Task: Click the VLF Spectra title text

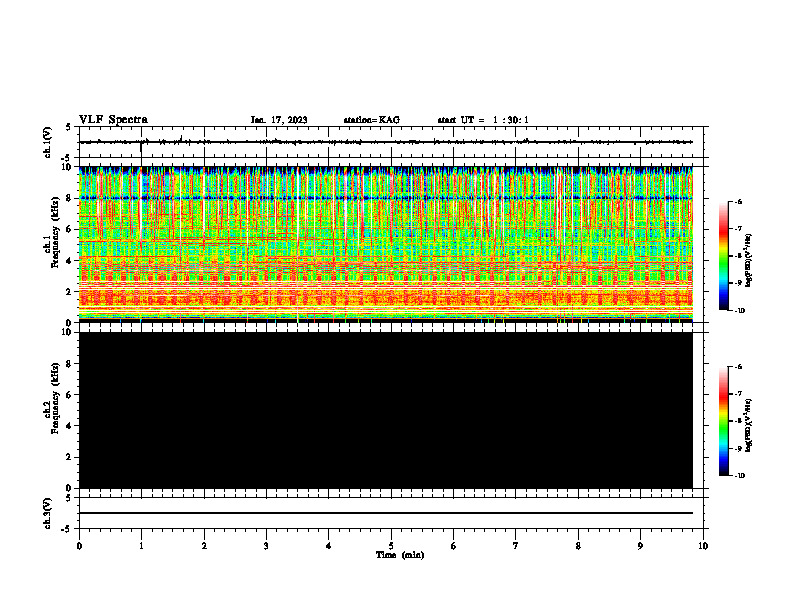Action: (x=113, y=120)
